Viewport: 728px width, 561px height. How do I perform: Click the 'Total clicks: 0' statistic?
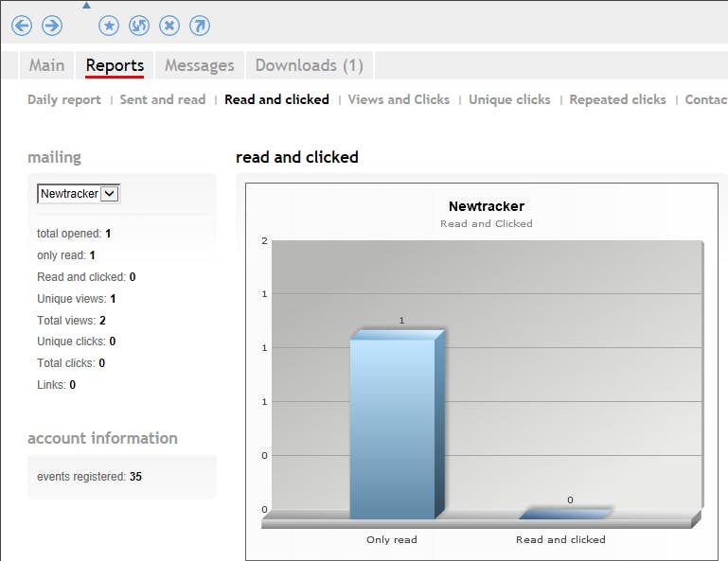pyautogui.click(x=71, y=363)
